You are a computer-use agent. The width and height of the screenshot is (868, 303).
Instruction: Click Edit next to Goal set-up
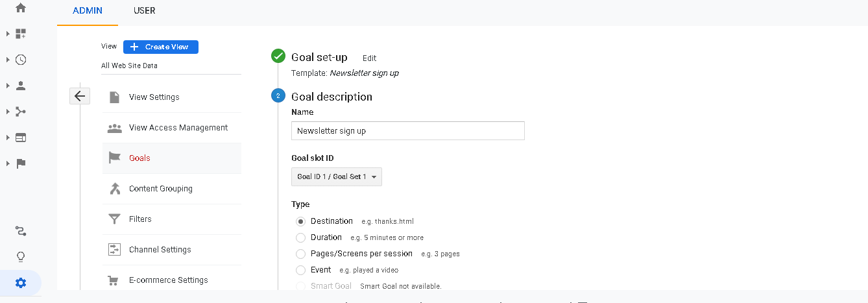pyautogui.click(x=369, y=58)
